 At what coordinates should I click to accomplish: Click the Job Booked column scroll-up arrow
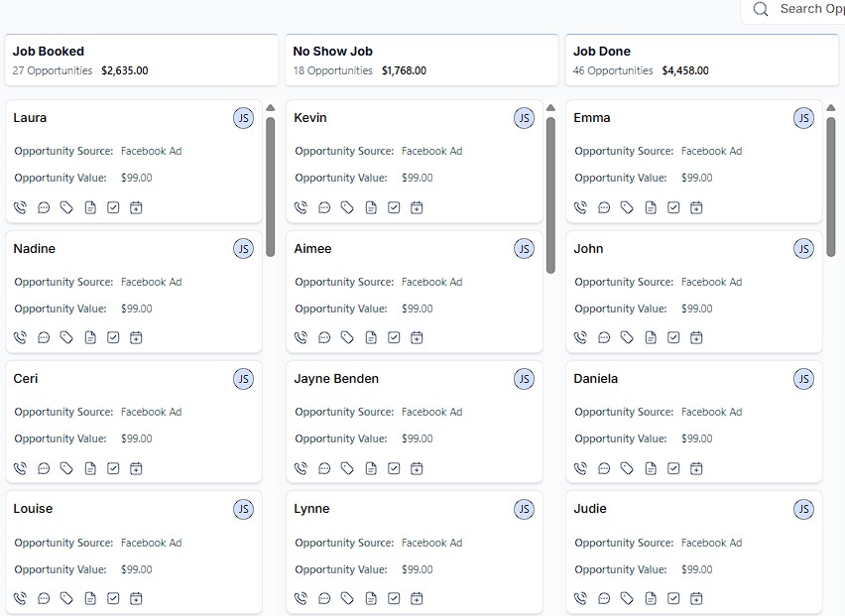pos(270,108)
